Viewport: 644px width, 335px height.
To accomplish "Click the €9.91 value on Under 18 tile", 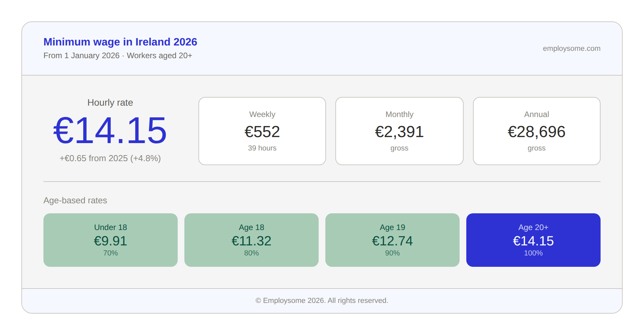I will coord(110,240).
